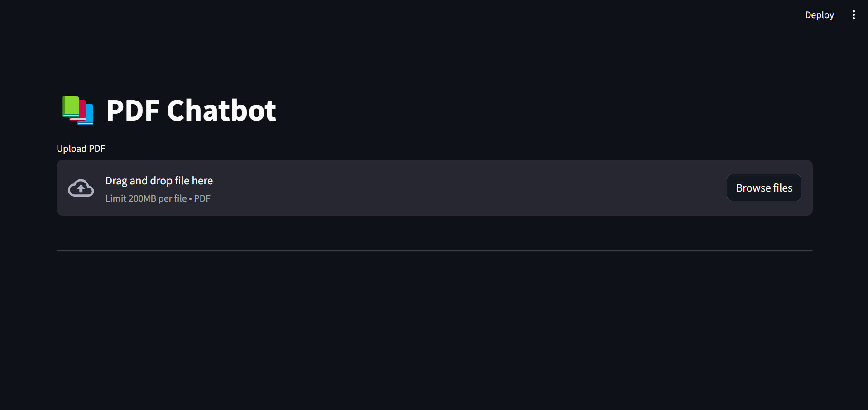
Task: Click the horizontal divider line
Action: (x=435, y=250)
